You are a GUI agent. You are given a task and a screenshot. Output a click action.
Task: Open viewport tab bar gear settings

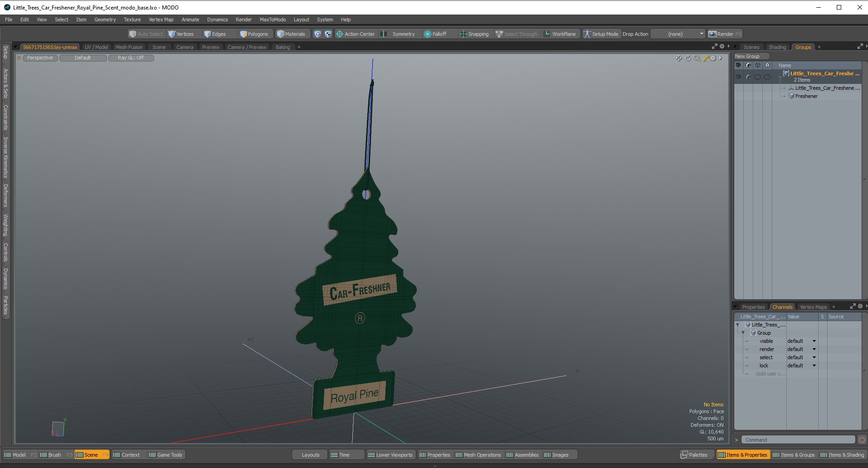point(722,46)
